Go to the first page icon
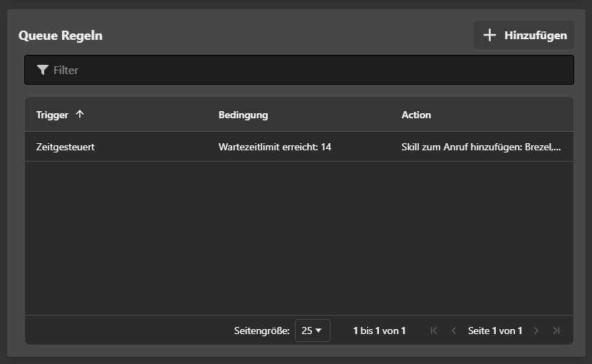Image resolution: width=592 pixels, height=364 pixels. [434, 331]
